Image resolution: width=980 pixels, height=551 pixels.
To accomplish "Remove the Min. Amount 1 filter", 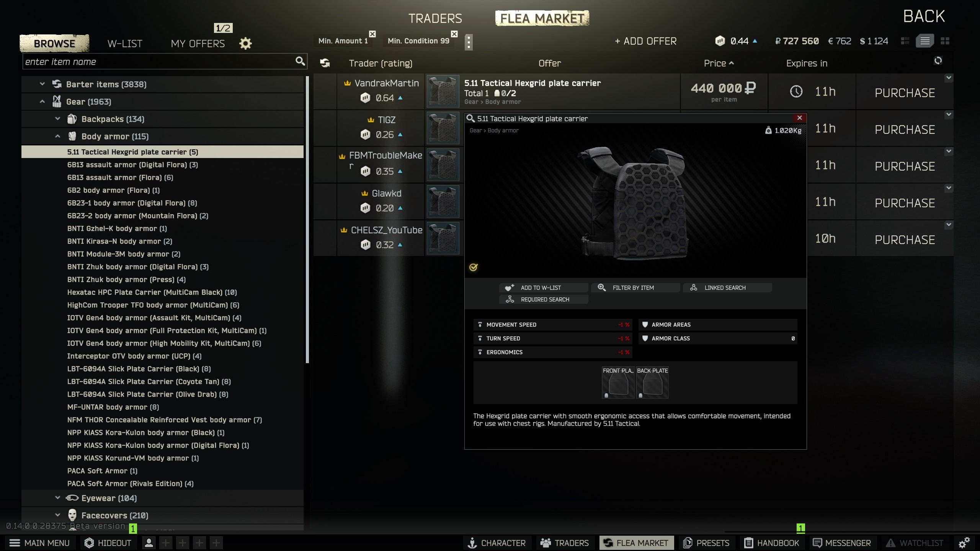I will pos(372,34).
